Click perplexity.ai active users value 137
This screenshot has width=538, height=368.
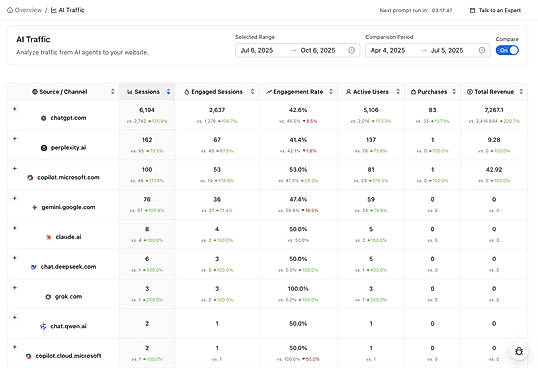[371, 140]
